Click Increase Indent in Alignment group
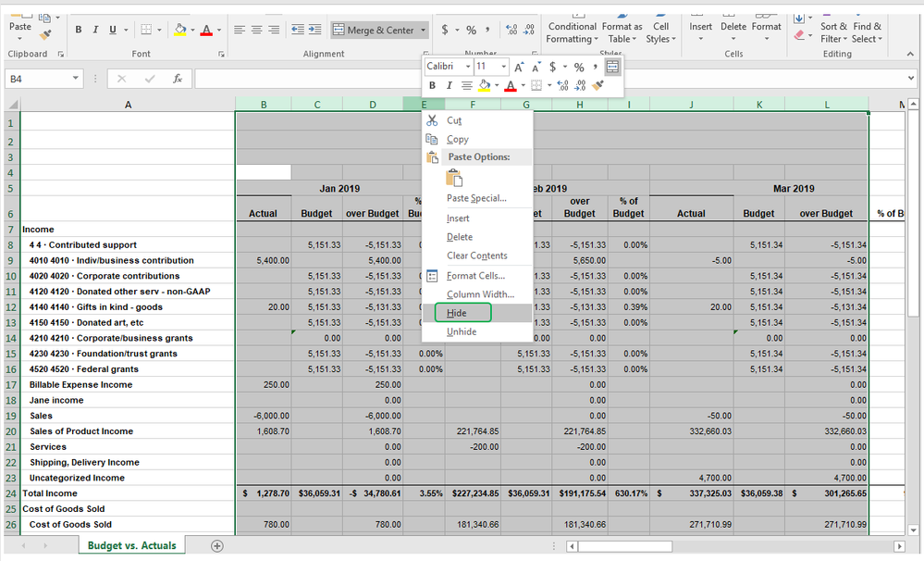The image size is (924, 561). coord(314,30)
